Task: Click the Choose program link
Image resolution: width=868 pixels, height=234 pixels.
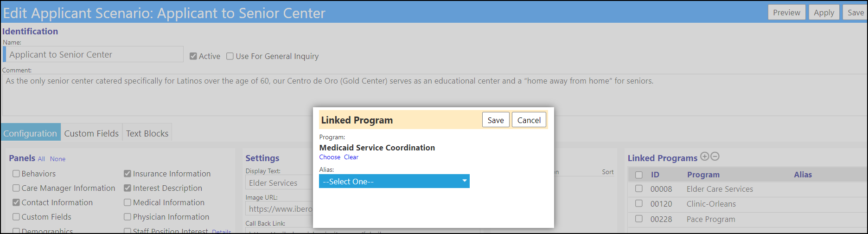Action: coord(330,157)
